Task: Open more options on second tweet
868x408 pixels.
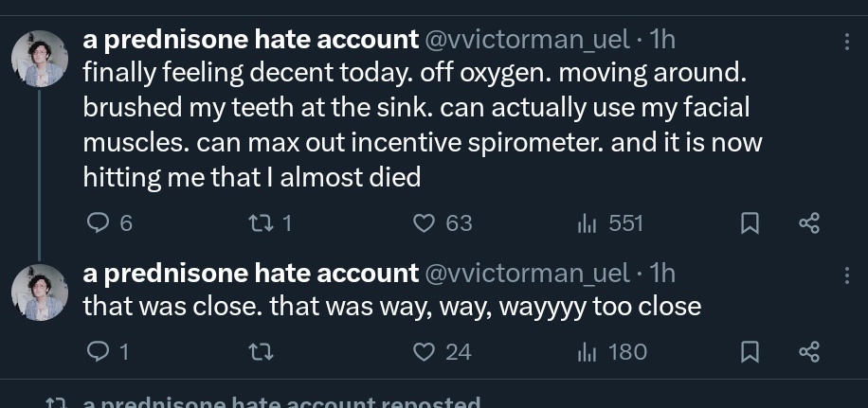Action: pyautogui.click(x=846, y=275)
